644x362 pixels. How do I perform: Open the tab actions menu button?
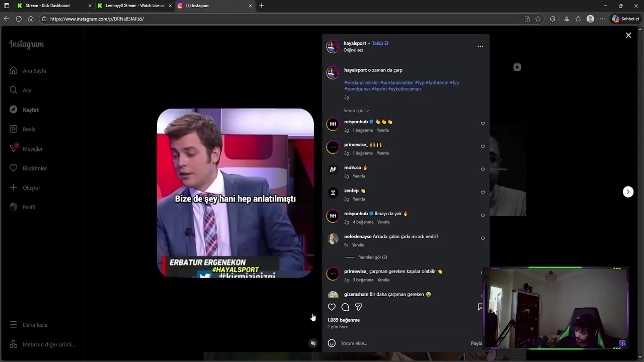point(7,6)
